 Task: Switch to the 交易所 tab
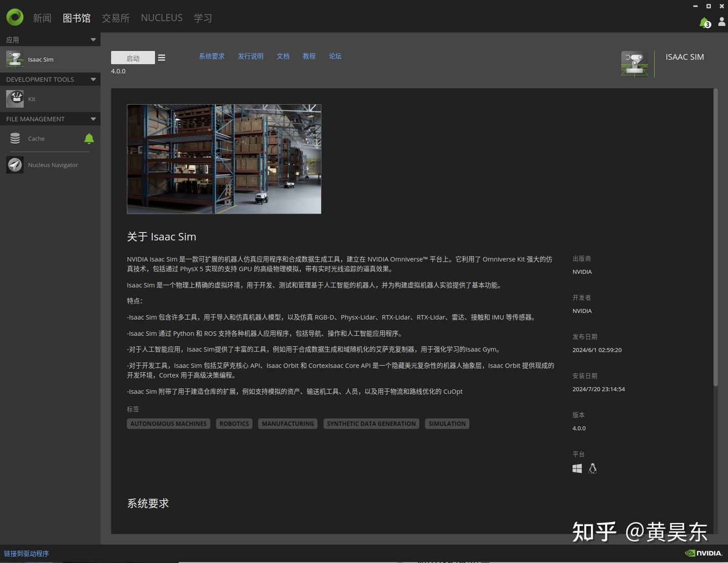115,17
